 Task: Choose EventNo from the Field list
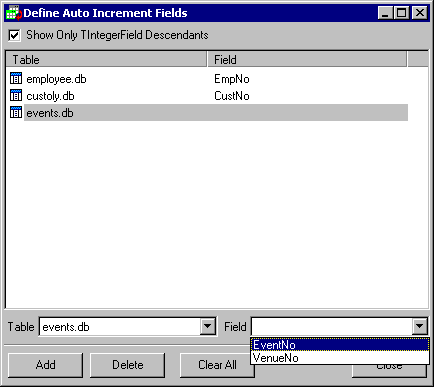pyautogui.click(x=340, y=345)
